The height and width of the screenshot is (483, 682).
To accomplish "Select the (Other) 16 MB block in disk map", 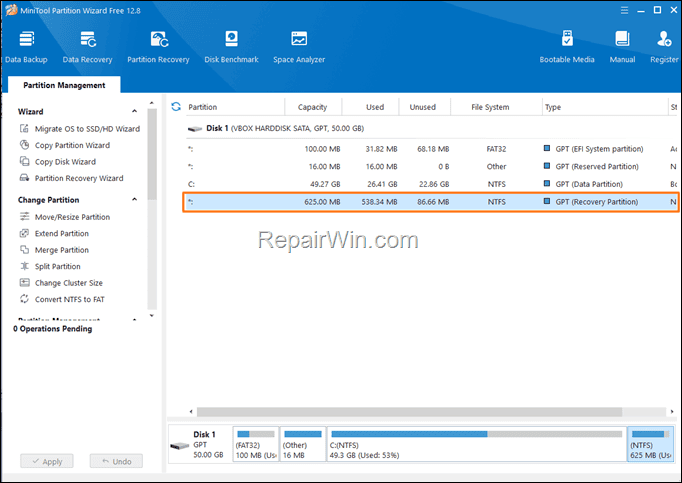I will tap(303, 444).
